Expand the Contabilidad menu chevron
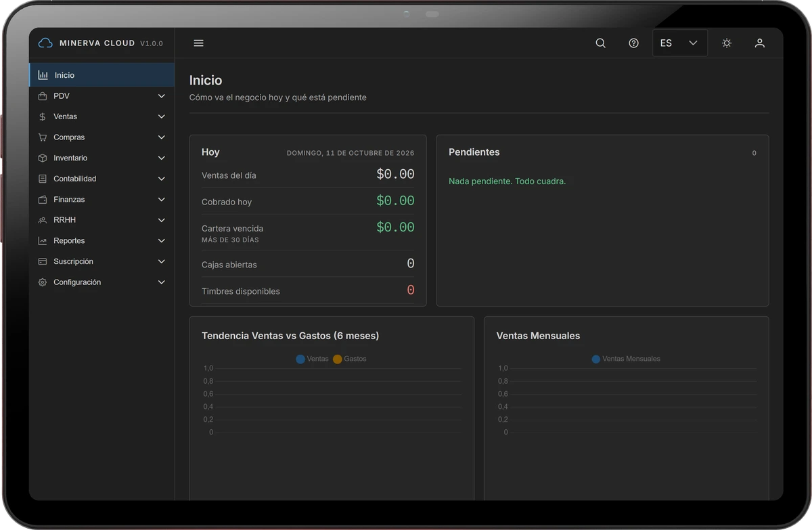The image size is (812, 530). click(x=161, y=179)
